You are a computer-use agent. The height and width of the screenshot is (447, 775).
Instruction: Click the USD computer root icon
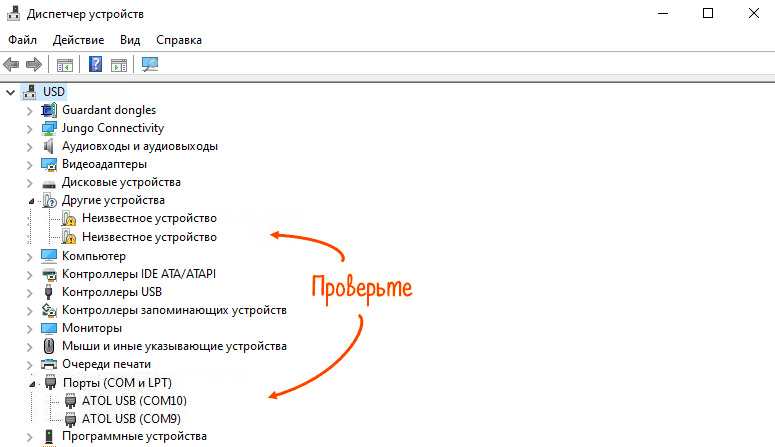click(30, 92)
